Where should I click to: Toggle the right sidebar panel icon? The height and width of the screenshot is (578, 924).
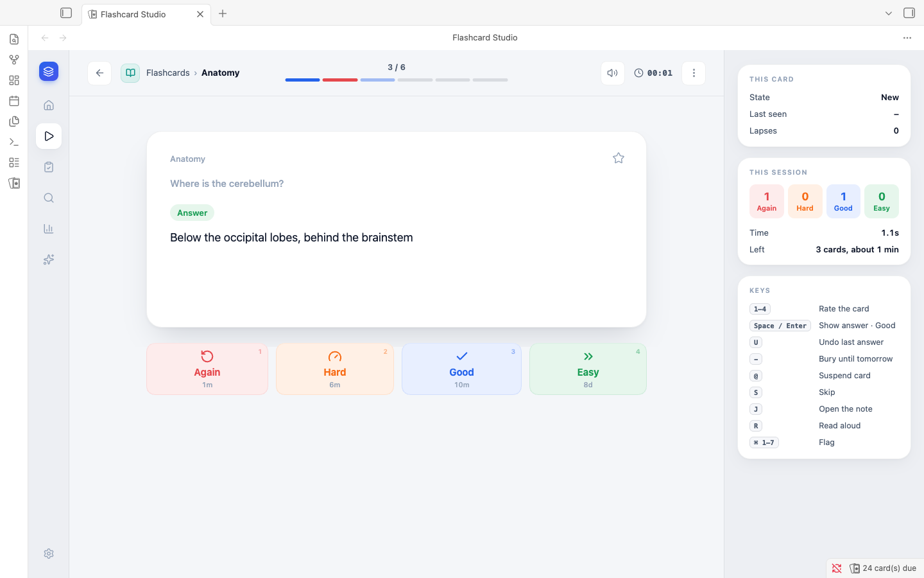tap(909, 13)
